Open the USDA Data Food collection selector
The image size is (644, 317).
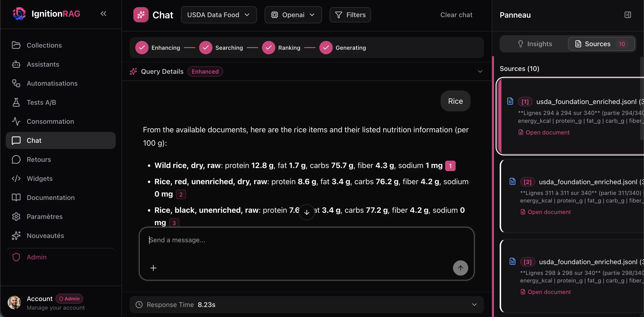coord(219,15)
